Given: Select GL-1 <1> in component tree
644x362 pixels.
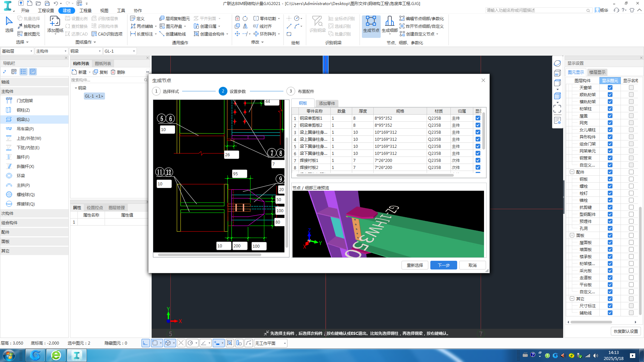Looking at the screenshot, I should tap(94, 96).
